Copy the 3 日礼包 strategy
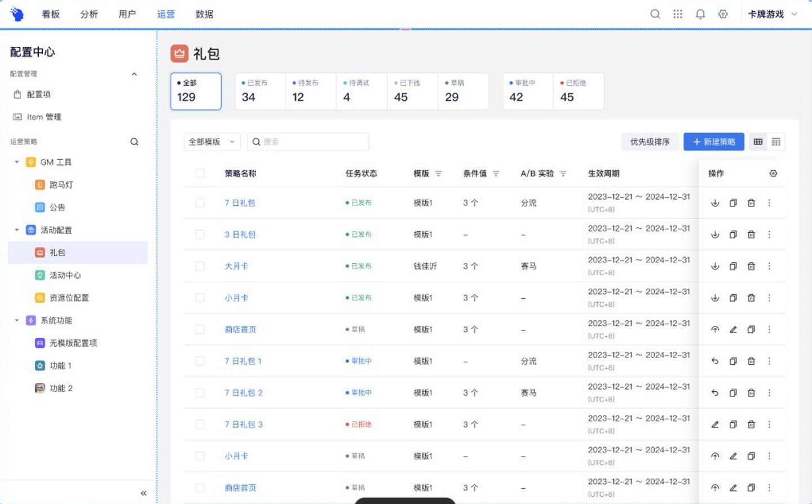812x504 pixels. pyautogui.click(x=733, y=235)
